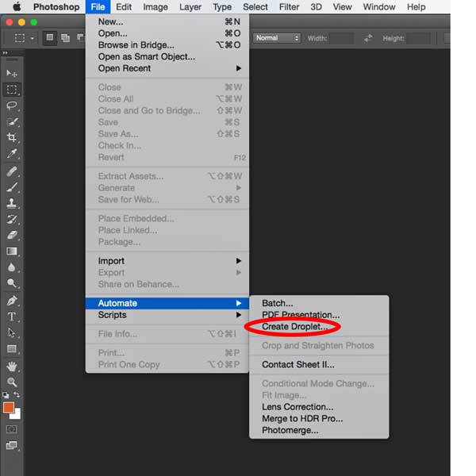Reset default foreground and background colors
This screenshot has width=476, height=476.
click(6, 395)
